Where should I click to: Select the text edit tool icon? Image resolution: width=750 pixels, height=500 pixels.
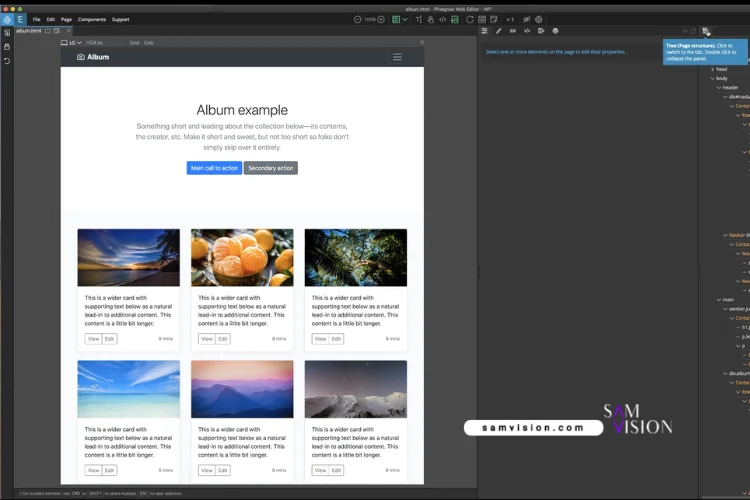coord(419,20)
